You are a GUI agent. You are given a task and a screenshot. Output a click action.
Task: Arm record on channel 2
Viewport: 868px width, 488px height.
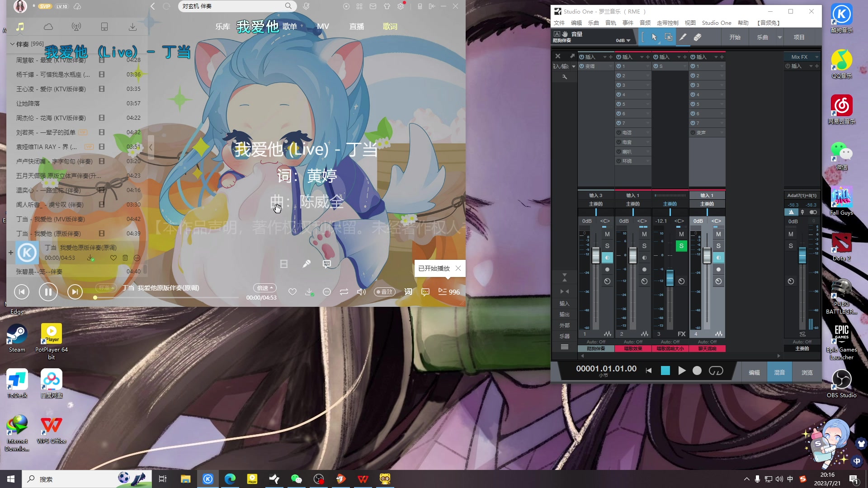(x=644, y=269)
